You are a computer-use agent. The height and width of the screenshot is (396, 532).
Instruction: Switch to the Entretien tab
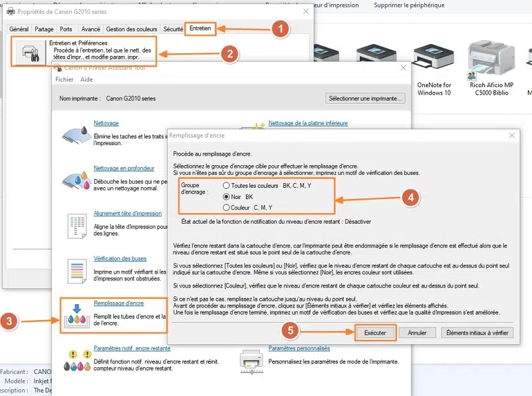pos(200,29)
